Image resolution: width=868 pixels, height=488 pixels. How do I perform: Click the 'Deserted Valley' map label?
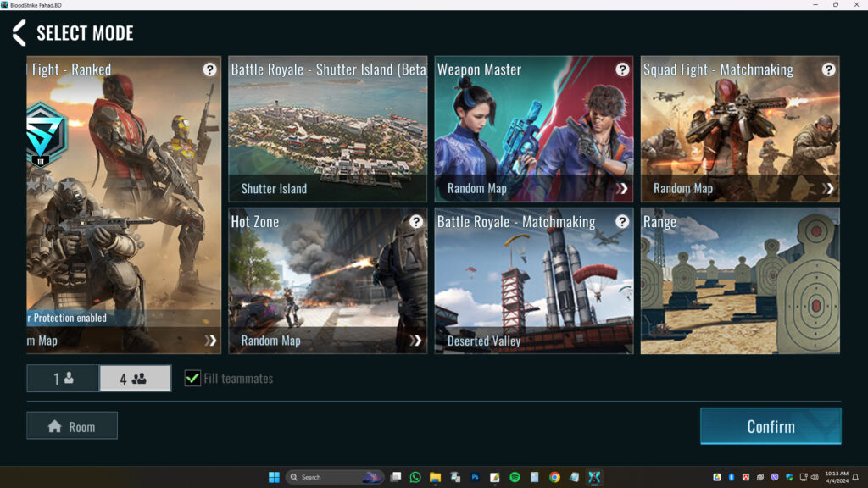(484, 341)
